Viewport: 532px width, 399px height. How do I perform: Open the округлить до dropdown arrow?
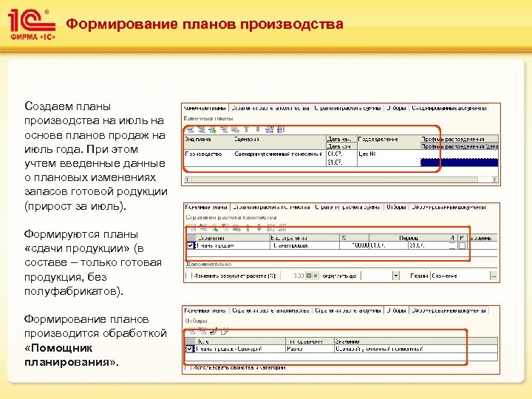(x=395, y=276)
